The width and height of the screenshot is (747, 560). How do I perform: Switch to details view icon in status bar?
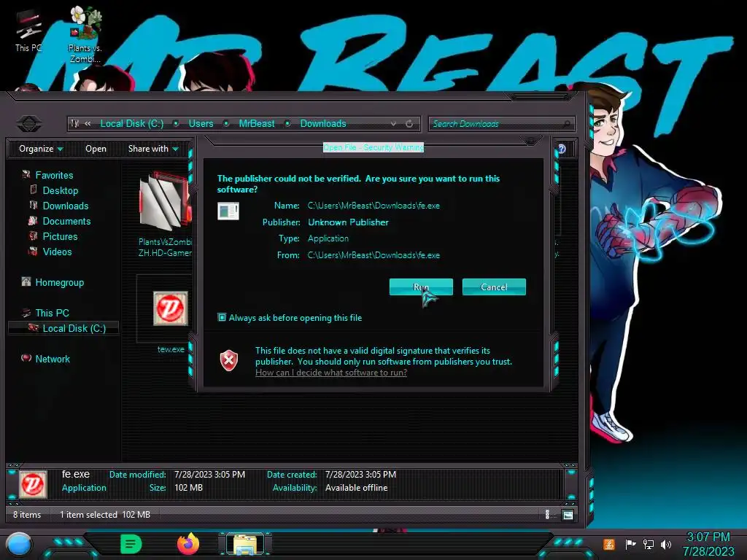[x=547, y=514]
